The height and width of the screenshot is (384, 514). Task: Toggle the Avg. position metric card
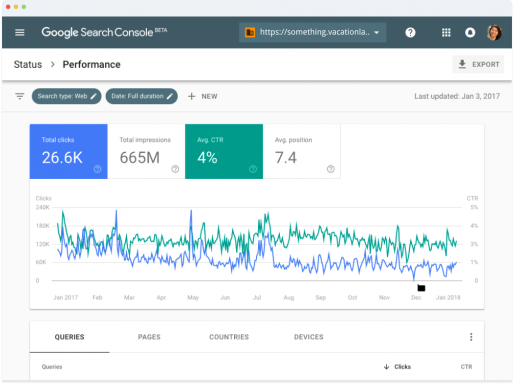[x=302, y=151]
